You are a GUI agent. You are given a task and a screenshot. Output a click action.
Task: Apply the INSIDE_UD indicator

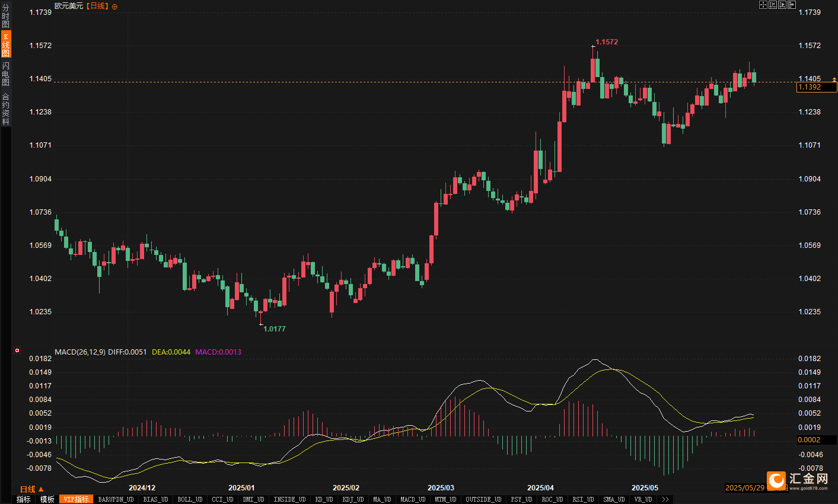coord(290,499)
